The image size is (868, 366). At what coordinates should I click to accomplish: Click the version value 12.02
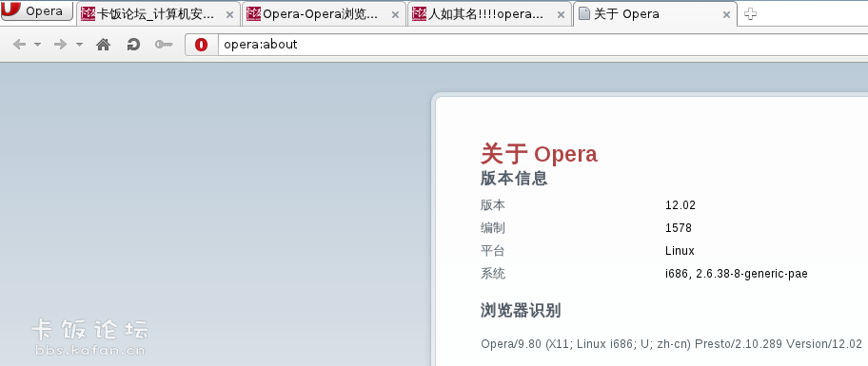(x=681, y=205)
